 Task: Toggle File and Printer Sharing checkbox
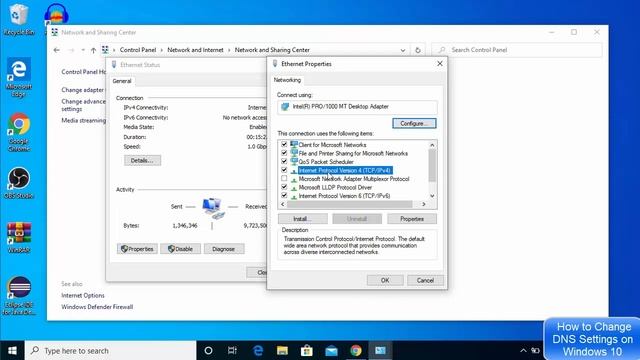coord(284,153)
